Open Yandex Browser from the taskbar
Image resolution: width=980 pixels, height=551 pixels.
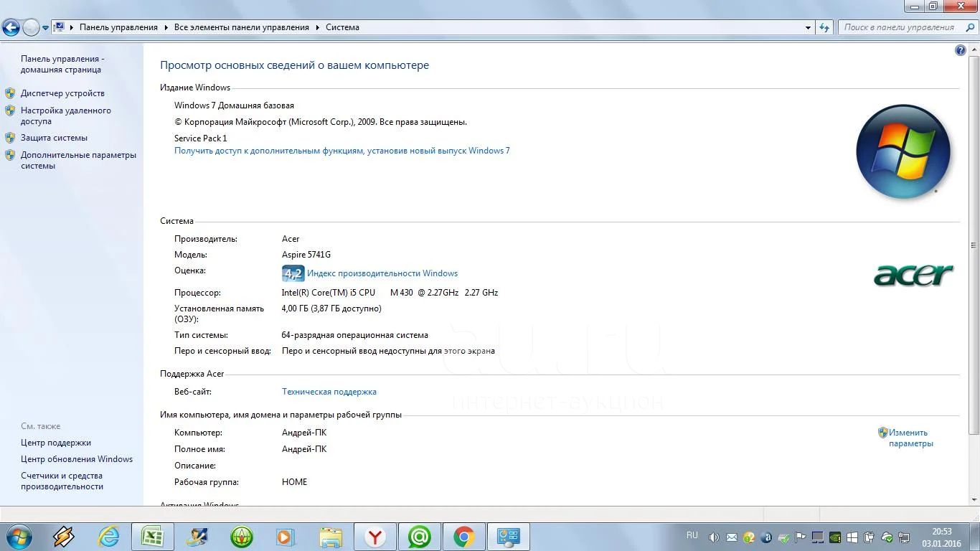click(x=374, y=537)
